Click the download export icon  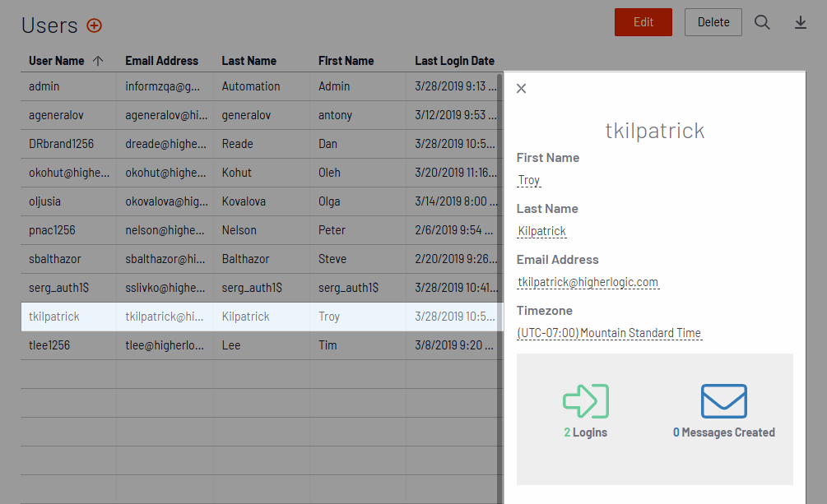click(801, 22)
